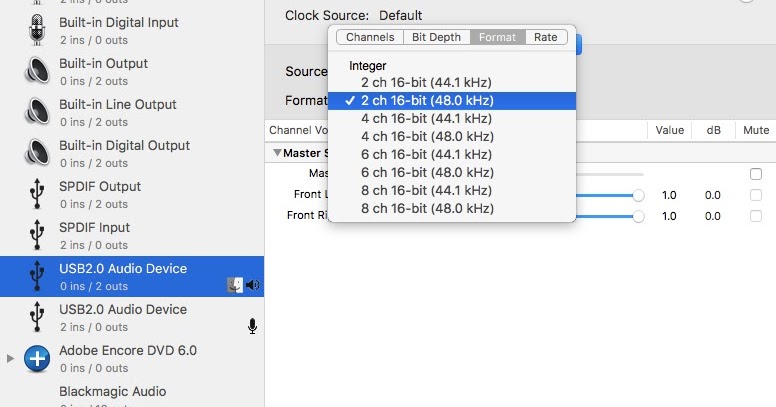This screenshot has width=776, height=407.
Task: Choose 2 ch 16-bit (44.1 kHz) format
Action: coord(426,82)
